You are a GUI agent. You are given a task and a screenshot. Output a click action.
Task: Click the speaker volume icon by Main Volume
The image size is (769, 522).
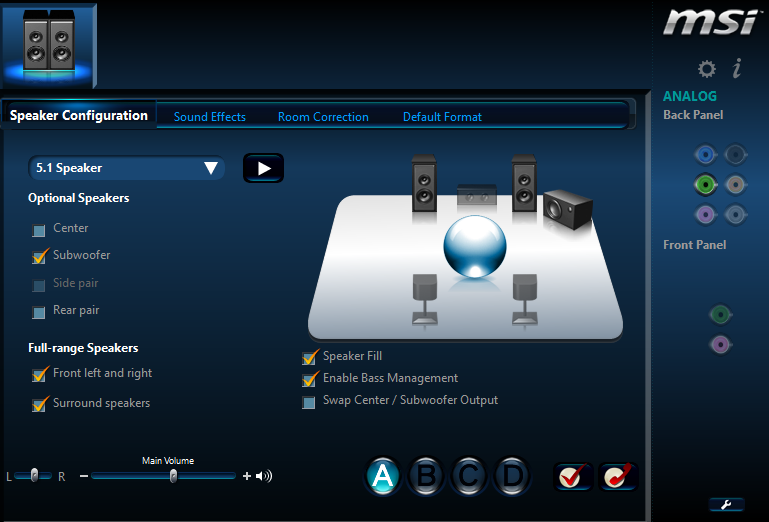(x=264, y=476)
